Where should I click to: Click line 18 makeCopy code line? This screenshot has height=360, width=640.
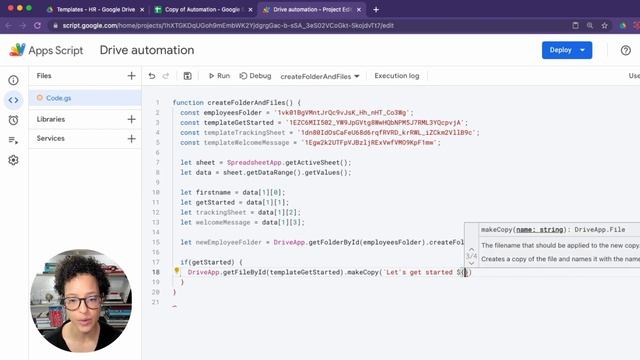[x=329, y=272]
